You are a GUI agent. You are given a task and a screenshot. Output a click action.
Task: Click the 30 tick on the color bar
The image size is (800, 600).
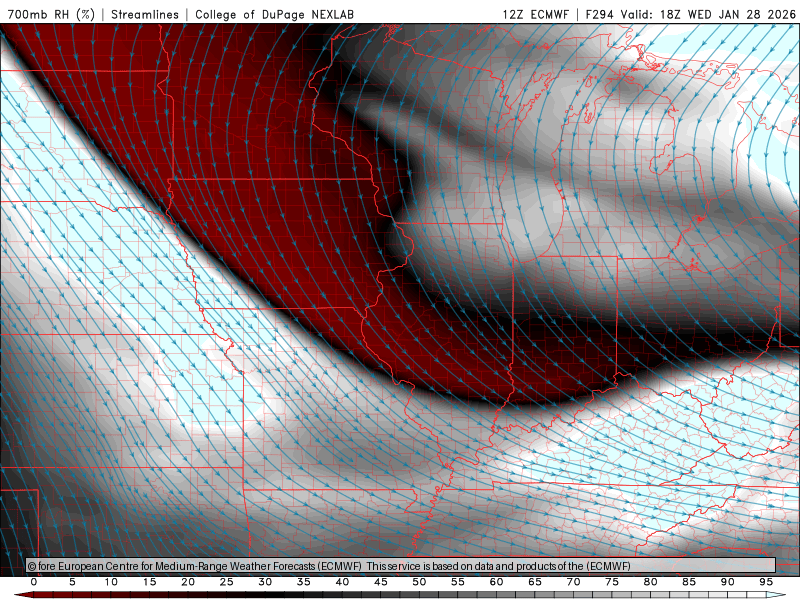click(265, 582)
